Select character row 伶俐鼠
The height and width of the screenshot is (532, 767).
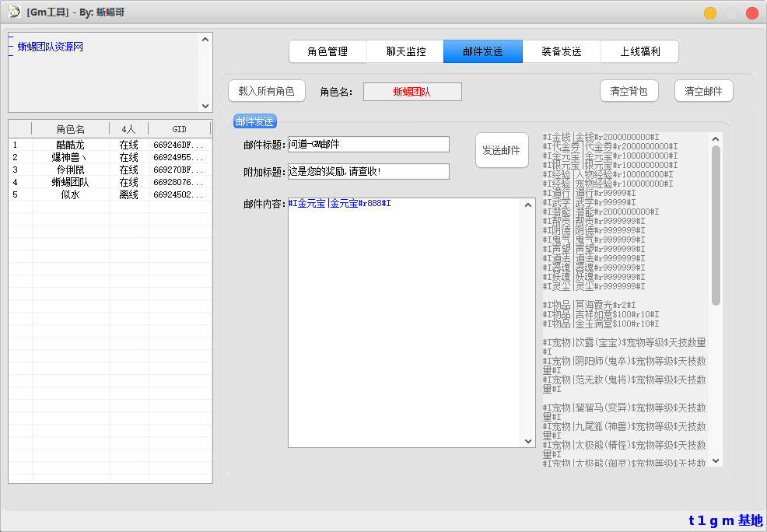110,170
